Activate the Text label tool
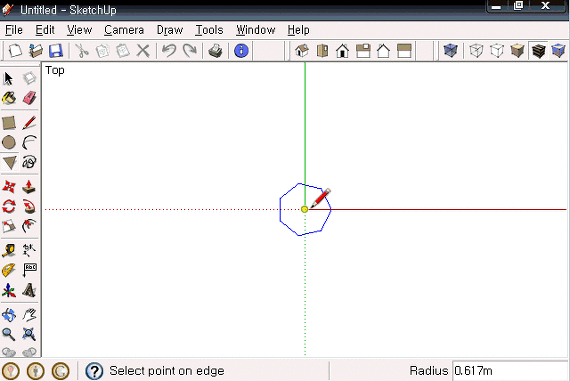570x381 pixels. (29, 270)
